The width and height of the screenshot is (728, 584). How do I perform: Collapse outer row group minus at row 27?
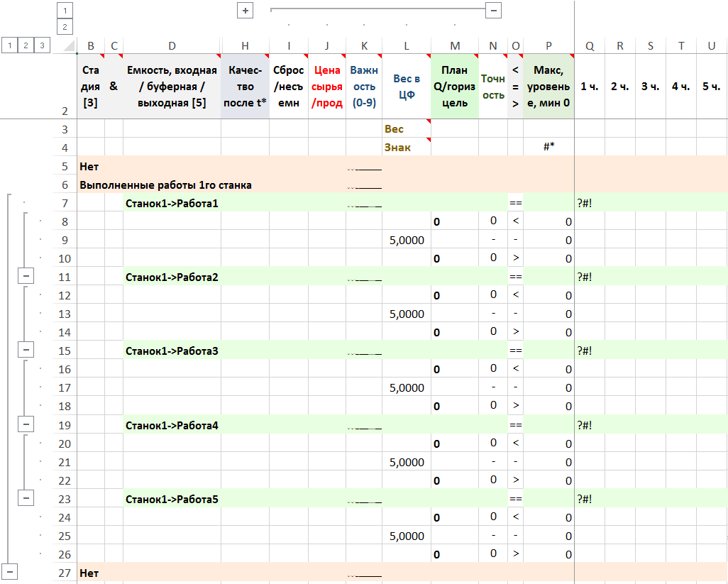tap(10, 572)
